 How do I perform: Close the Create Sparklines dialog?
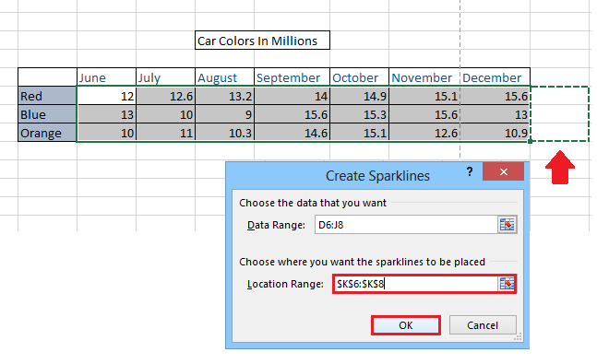pos(503,172)
